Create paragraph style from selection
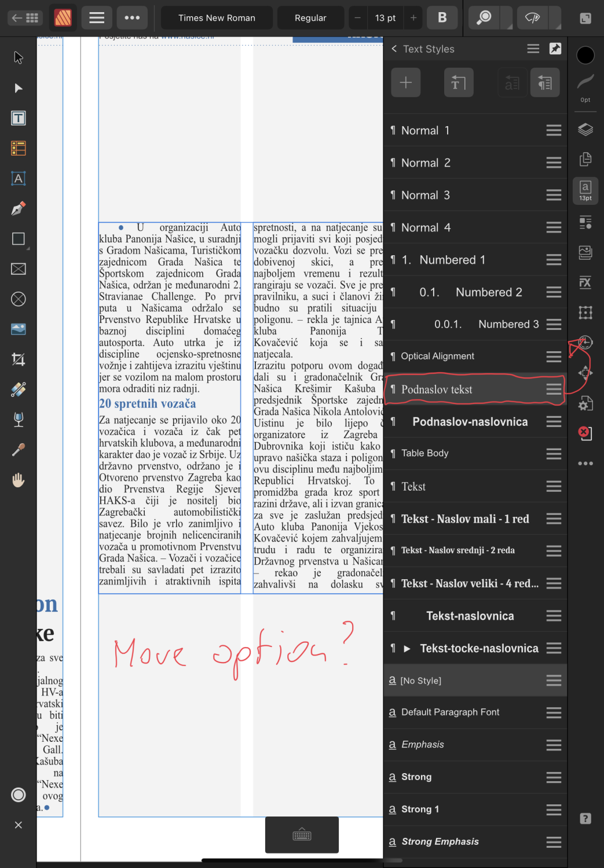Image resolution: width=604 pixels, height=868 pixels. point(459,83)
